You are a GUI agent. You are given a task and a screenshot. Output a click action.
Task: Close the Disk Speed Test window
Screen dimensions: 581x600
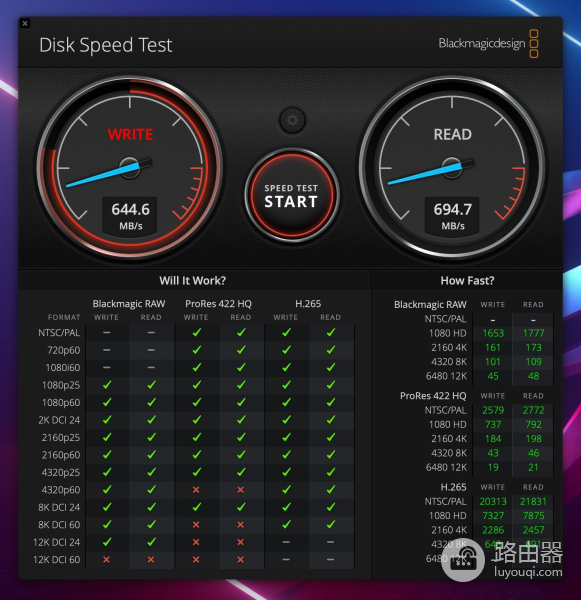point(25,23)
